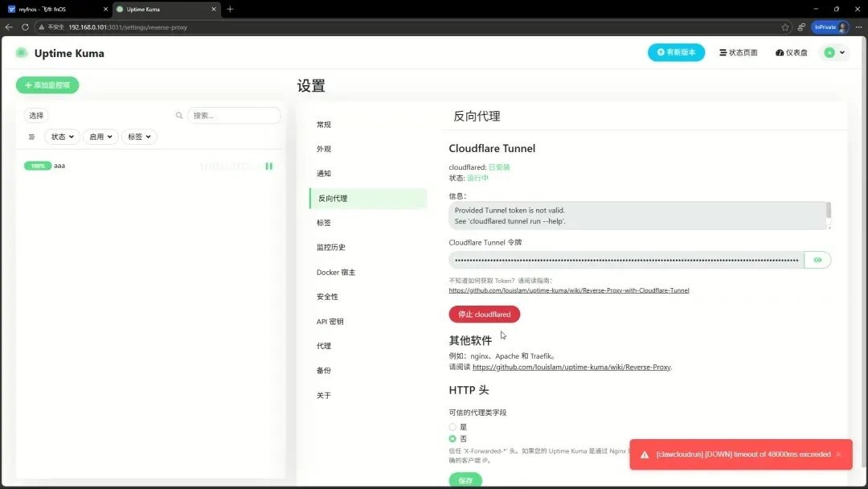Screen dimensions: 868x489
Task: Open the 标签 filter dropdown
Action: click(139, 137)
